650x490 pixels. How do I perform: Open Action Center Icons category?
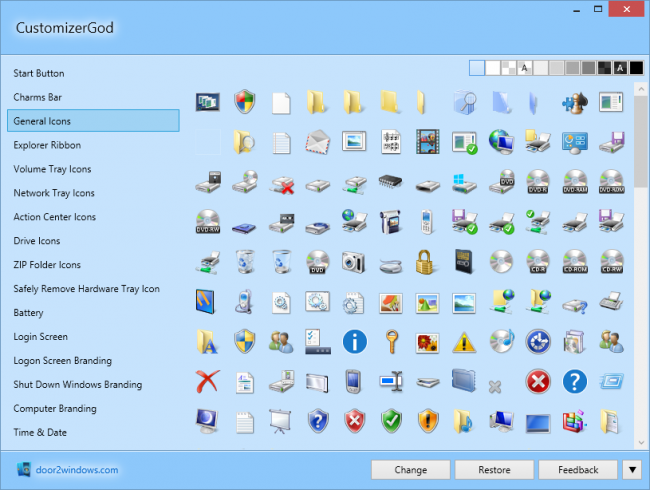tap(54, 217)
